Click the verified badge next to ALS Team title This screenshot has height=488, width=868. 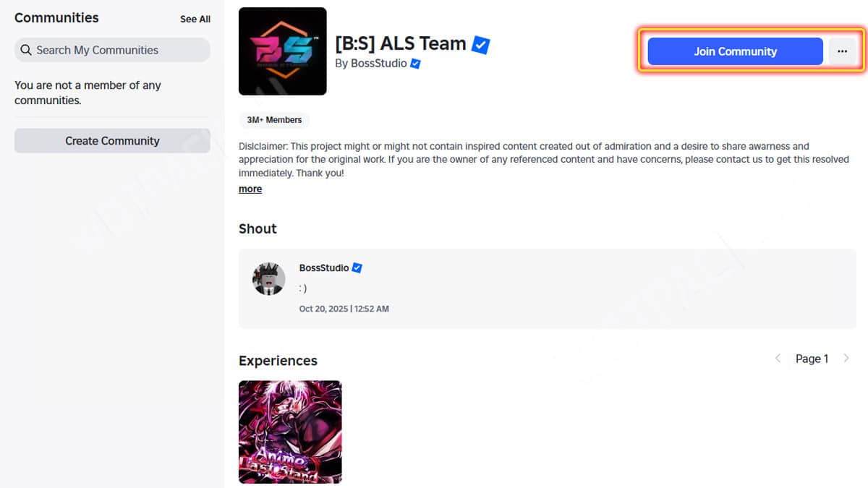(480, 44)
